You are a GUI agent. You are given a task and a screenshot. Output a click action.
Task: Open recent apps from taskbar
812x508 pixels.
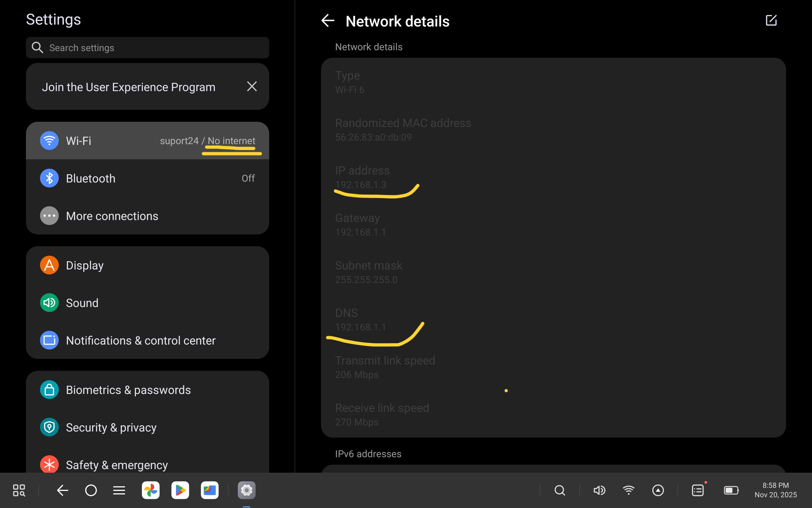click(x=119, y=490)
